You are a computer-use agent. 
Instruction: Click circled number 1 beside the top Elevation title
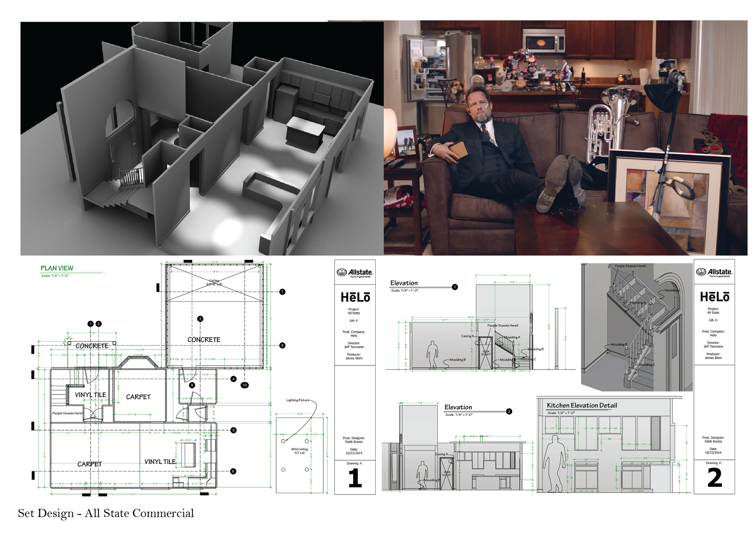pos(455,287)
